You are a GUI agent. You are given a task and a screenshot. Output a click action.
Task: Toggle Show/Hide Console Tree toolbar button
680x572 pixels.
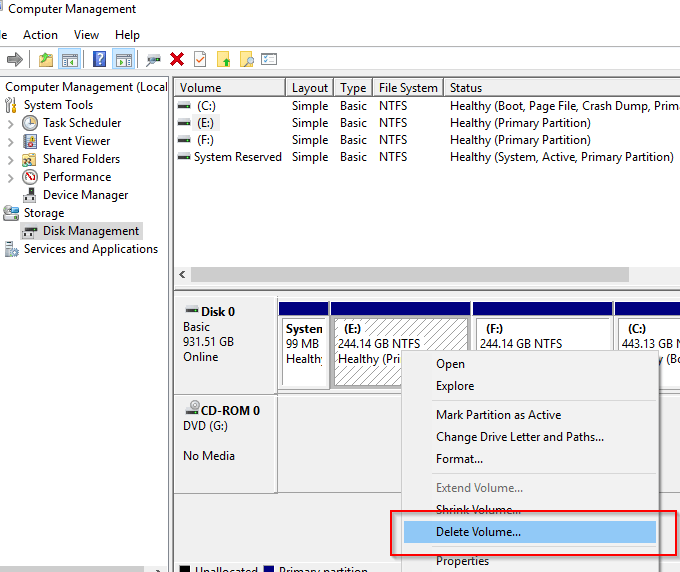click(69, 60)
